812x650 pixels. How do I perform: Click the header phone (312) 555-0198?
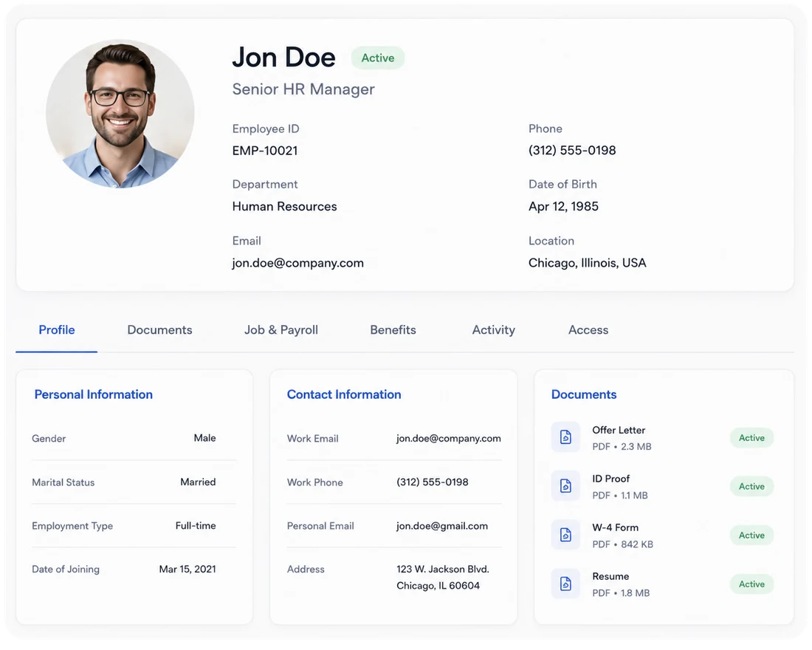tap(572, 151)
